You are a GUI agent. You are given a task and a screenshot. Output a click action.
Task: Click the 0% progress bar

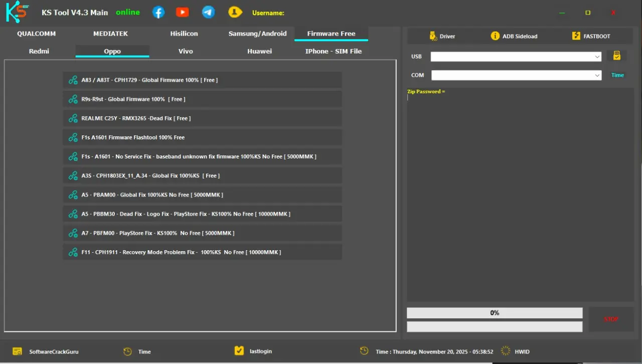pyautogui.click(x=495, y=313)
